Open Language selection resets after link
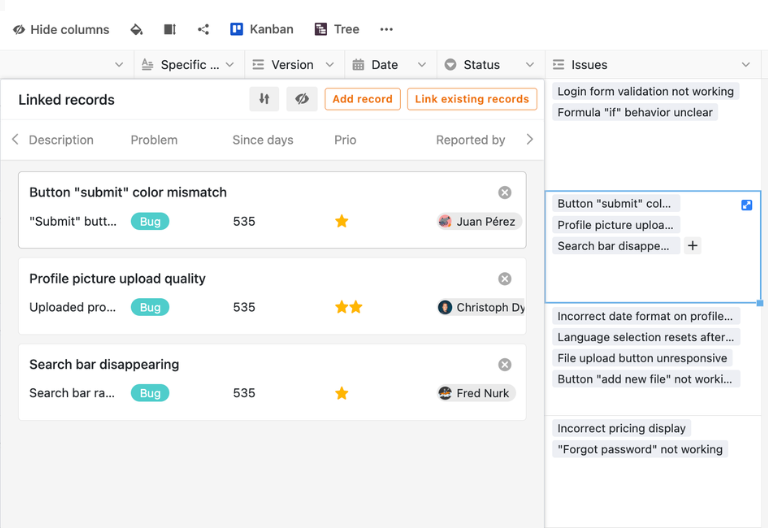Screen dimensions: 768x528 pos(646,337)
